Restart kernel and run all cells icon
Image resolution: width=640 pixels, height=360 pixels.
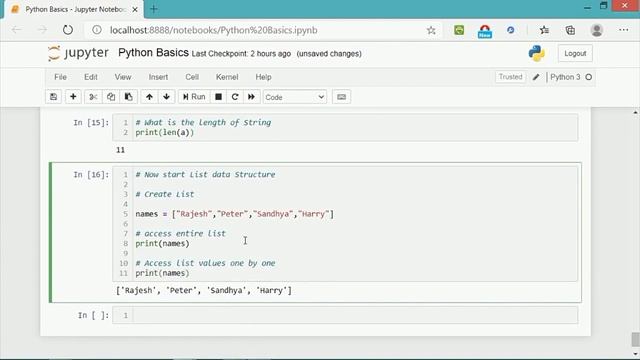[251, 97]
